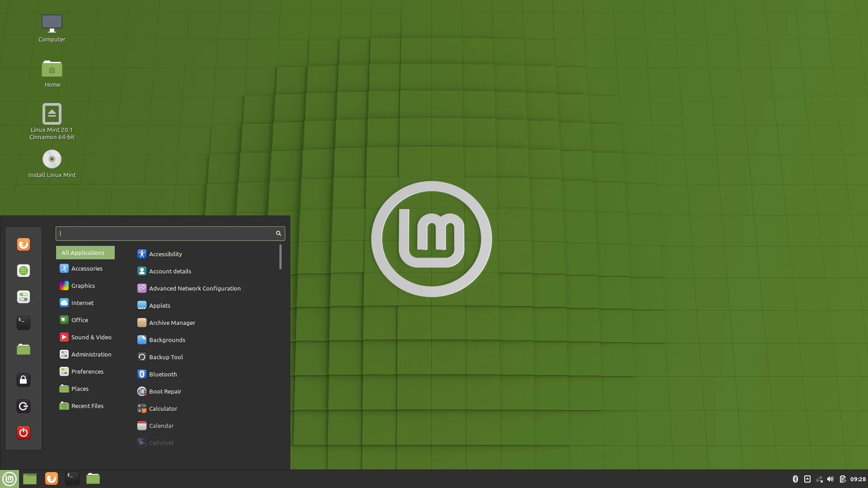868x488 pixels.
Task: Open Advanced Network Configuration
Action: (x=194, y=288)
